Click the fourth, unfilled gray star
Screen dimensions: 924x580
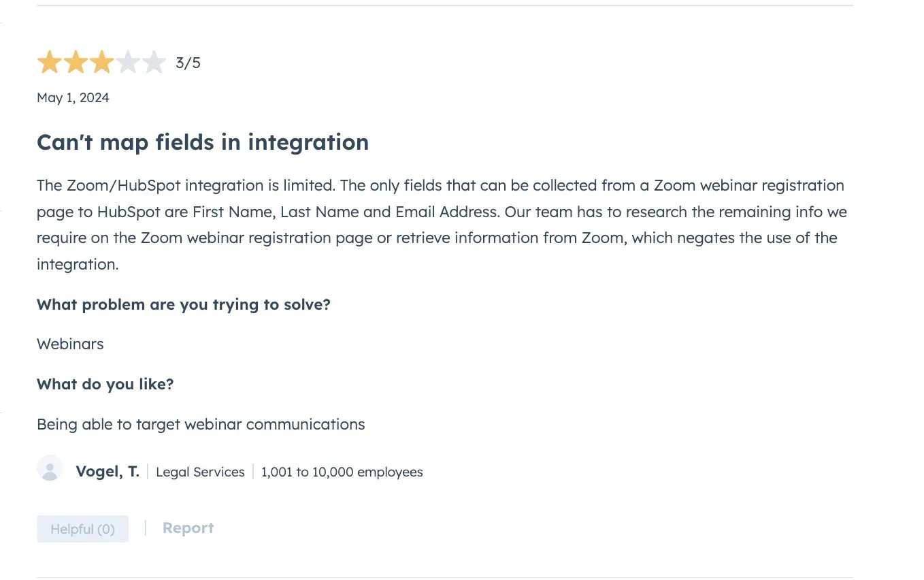tap(127, 62)
